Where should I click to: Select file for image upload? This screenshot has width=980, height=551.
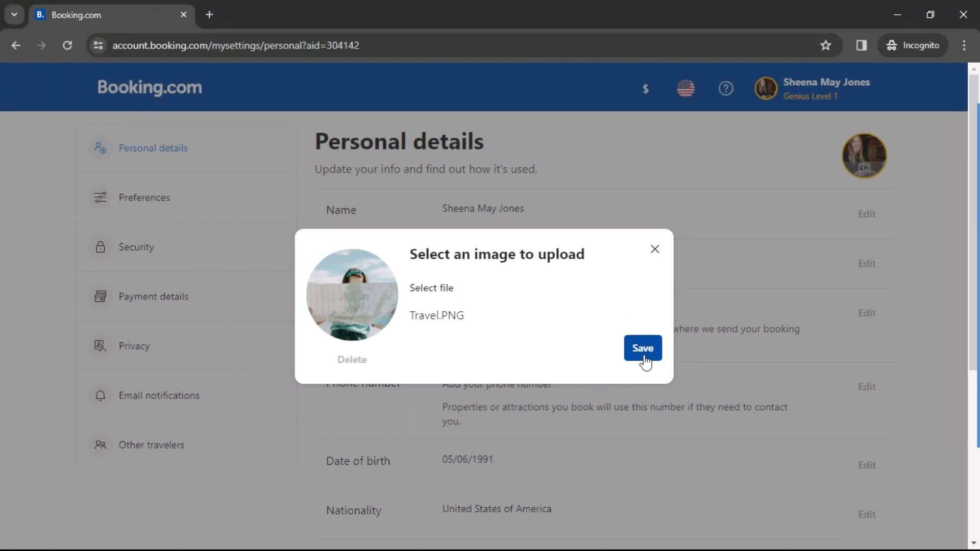pos(431,287)
